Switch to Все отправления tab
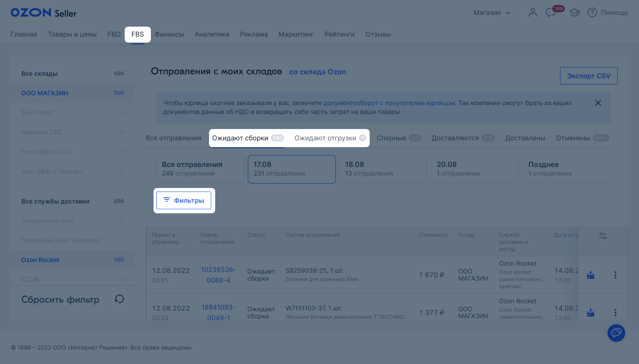 (174, 138)
